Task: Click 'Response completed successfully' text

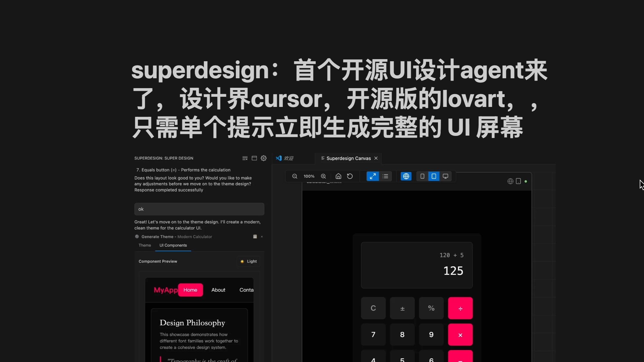Action: pyautogui.click(x=169, y=190)
